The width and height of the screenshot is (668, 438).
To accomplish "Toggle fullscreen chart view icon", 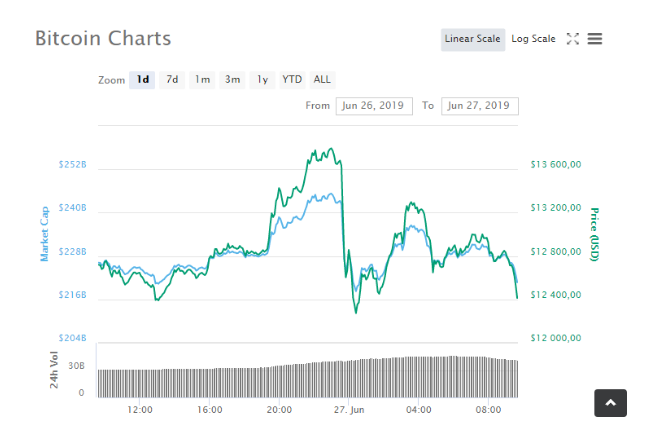I will coord(573,39).
